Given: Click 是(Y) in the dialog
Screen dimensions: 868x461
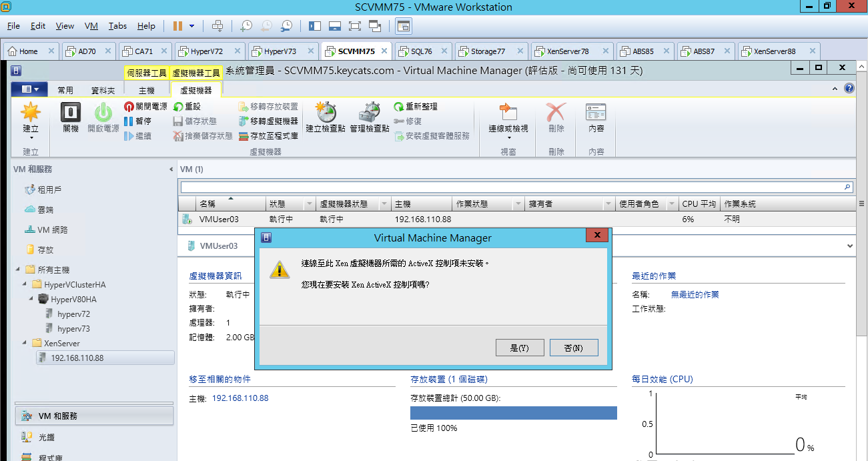Looking at the screenshot, I should pos(520,348).
